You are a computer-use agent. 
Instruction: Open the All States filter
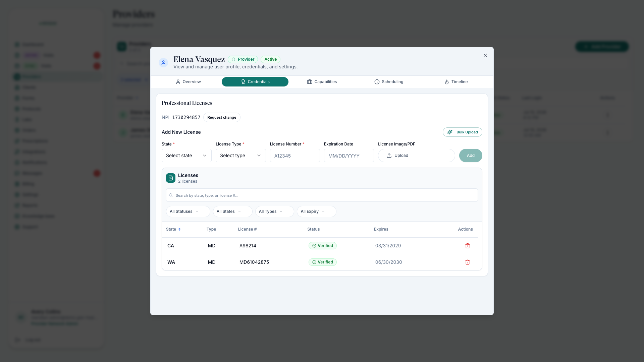[x=232, y=212]
